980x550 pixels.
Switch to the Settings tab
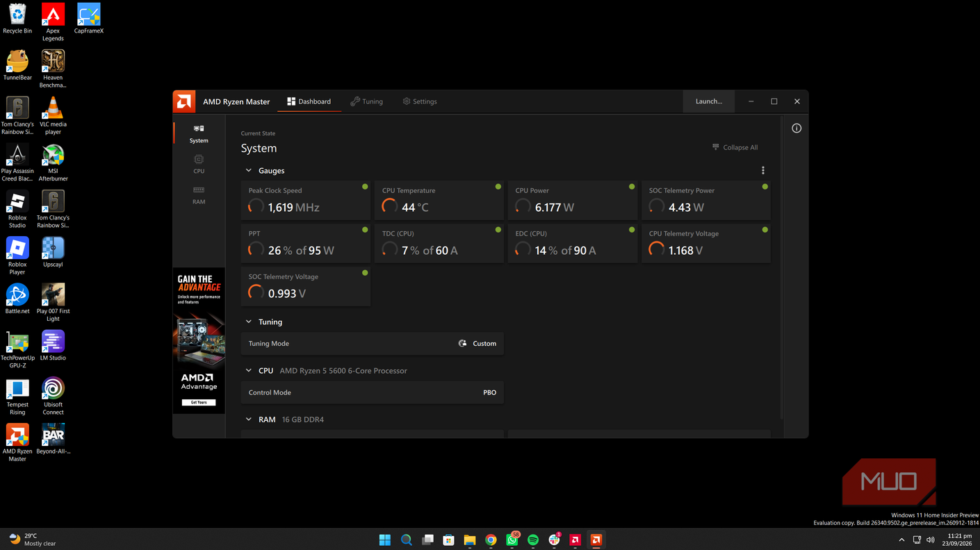(420, 101)
